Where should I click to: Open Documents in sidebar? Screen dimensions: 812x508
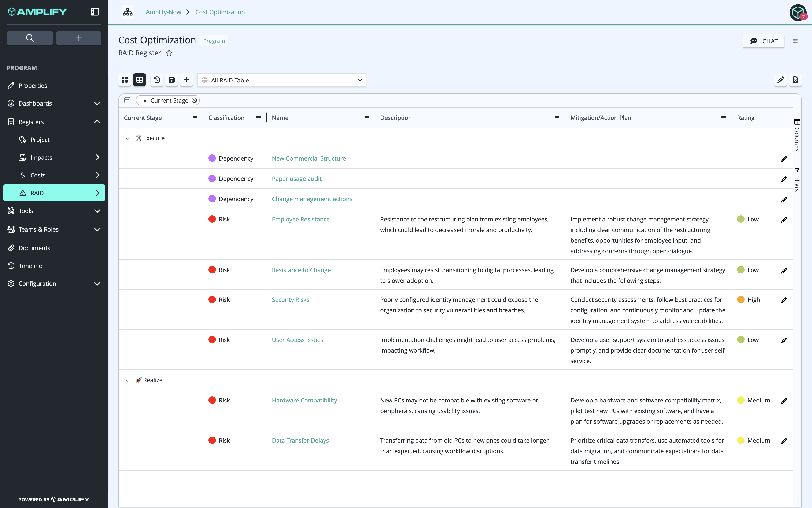pyautogui.click(x=54, y=248)
